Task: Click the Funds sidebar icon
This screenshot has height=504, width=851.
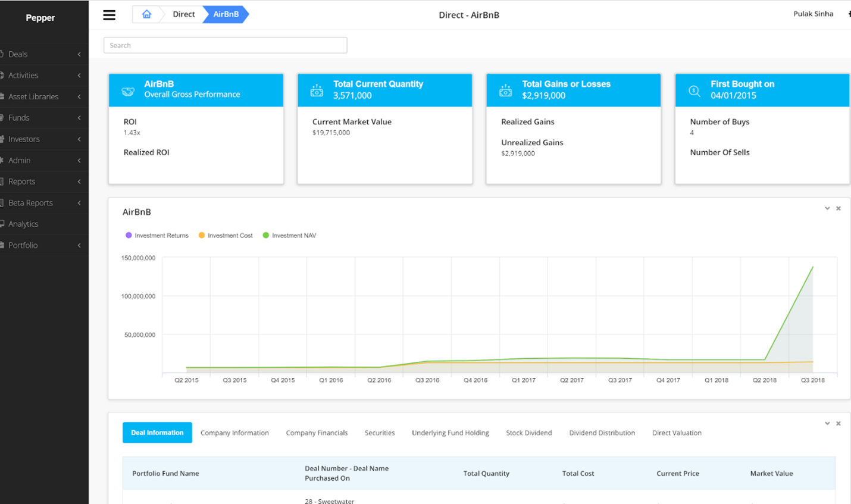Action: 2,117
